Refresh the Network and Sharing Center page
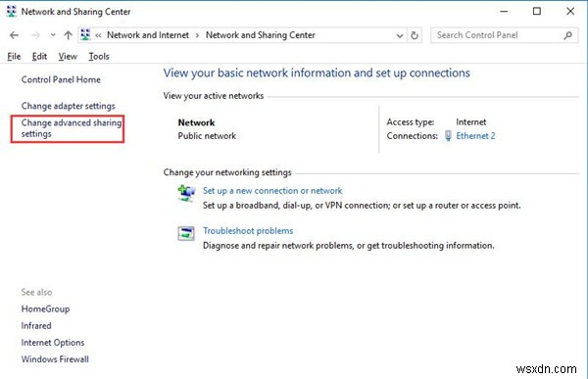The height and width of the screenshot is (379, 588). tap(415, 35)
